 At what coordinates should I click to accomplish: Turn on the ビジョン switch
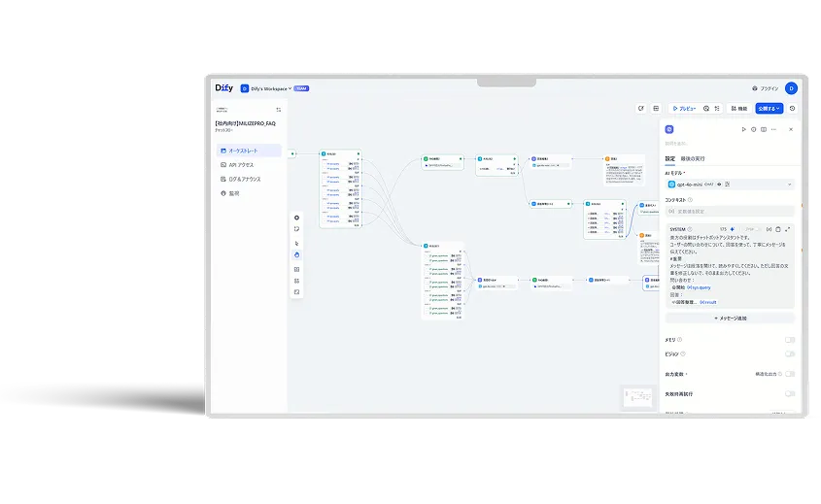point(789,354)
